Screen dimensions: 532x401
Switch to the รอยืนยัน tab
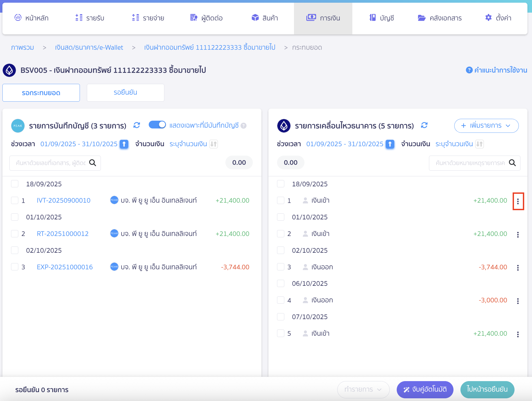125,93
